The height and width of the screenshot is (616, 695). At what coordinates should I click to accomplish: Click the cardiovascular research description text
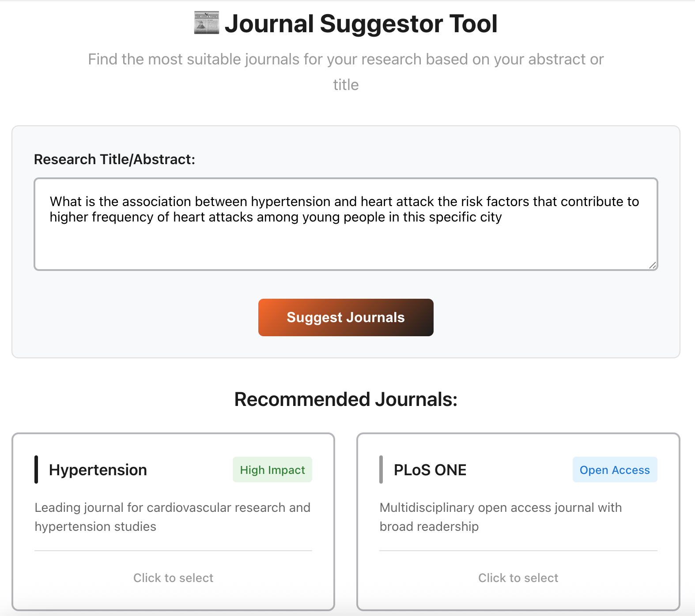click(172, 517)
